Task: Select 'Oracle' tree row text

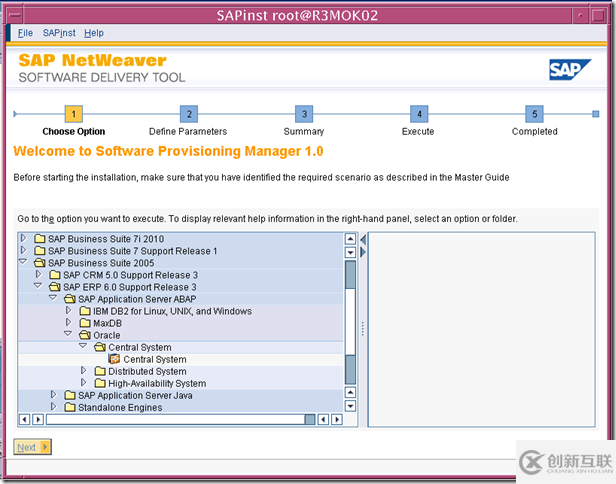Action: (x=106, y=336)
